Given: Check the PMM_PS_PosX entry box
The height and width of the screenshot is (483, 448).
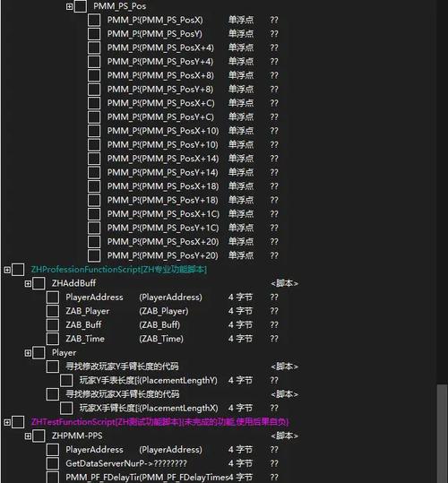Looking at the screenshot, I should (x=94, y=20).
